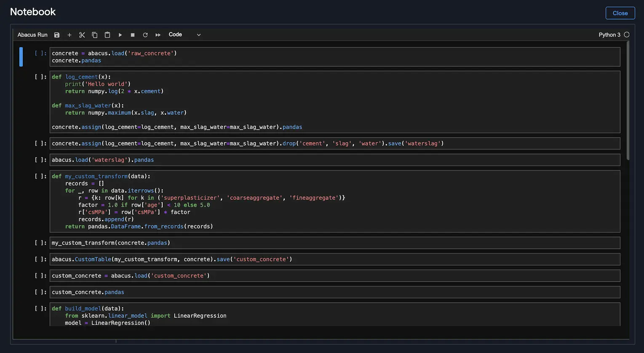The height and width of the screenshot is (353, 644).
Task: Open the Code cell type dropdown
Action: point(184,35)
